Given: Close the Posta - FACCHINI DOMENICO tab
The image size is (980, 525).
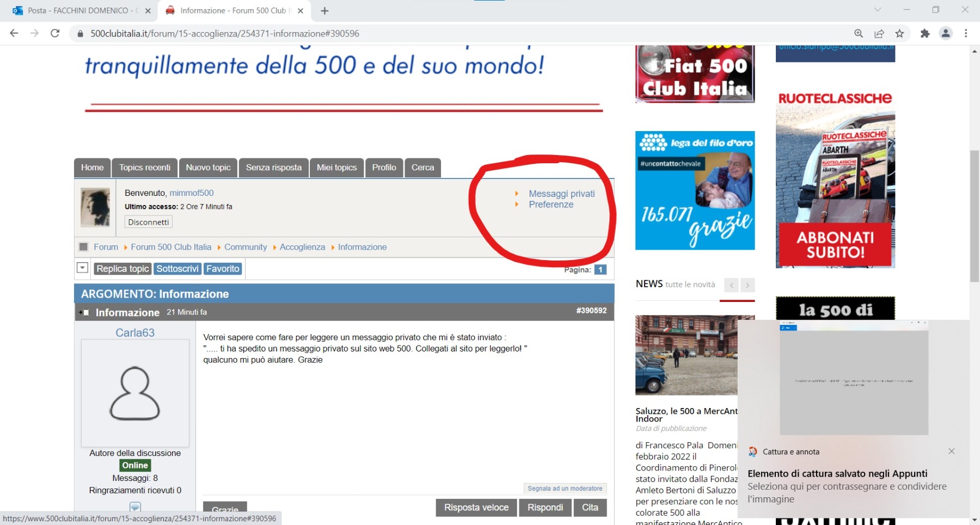Looking at the screenshot, I should (x=148, y=10).
